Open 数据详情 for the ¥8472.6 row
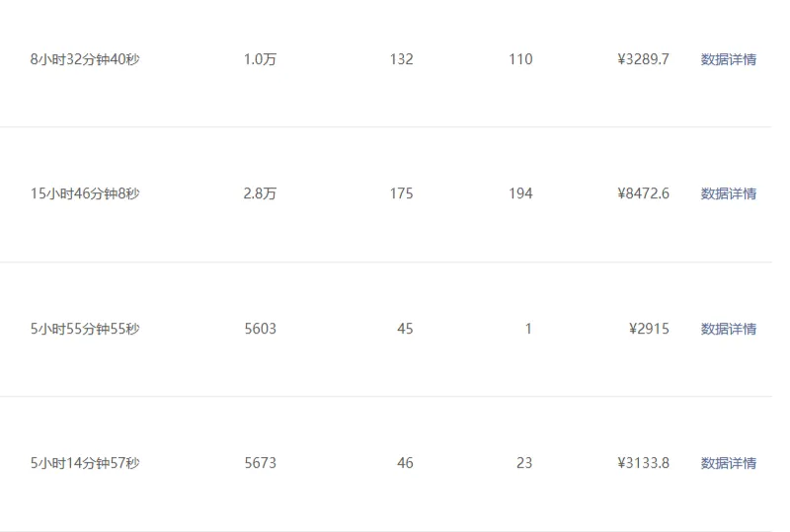Image resolution: width=790 pixels, height=532 pixels. click(x=728, y=193)
